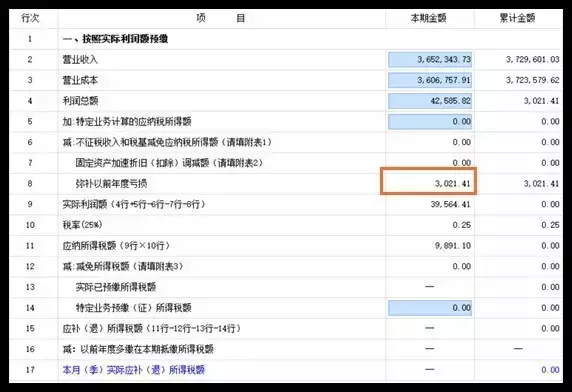The width and height of the screenshot is (572, 392).
Task: Click the 税率 本期金额 value 0.25
Action: click(462, 225)
